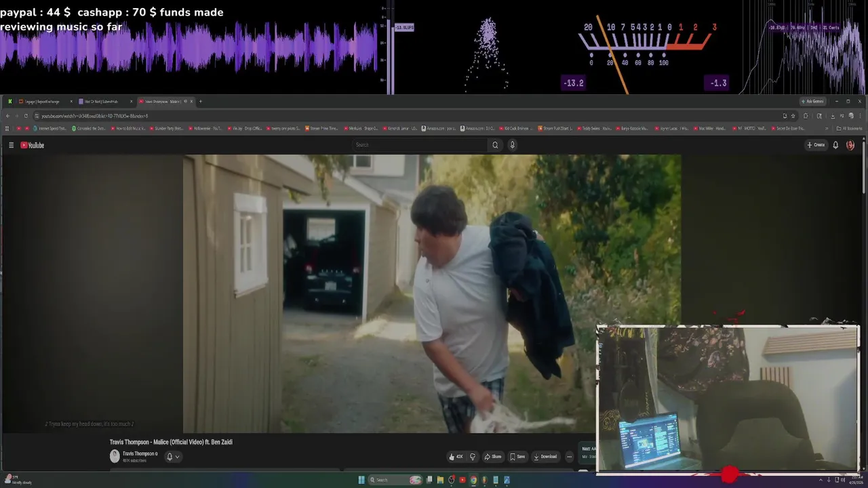This screenshot has width=868, height=488.
Task: Open File Explorer from the taskbar
Action: click(440, 480)
